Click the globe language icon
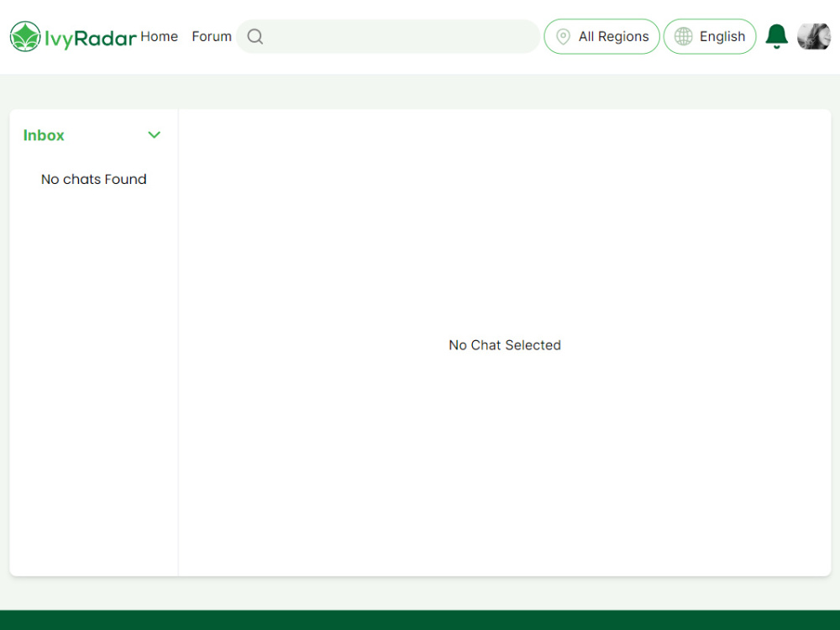 pos(683,36)
